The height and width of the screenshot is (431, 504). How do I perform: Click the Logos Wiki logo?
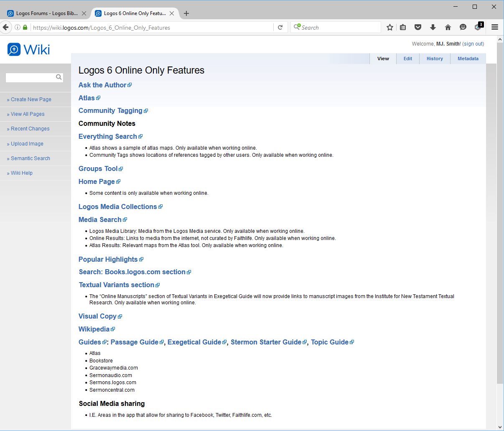[x=29, y=49]
